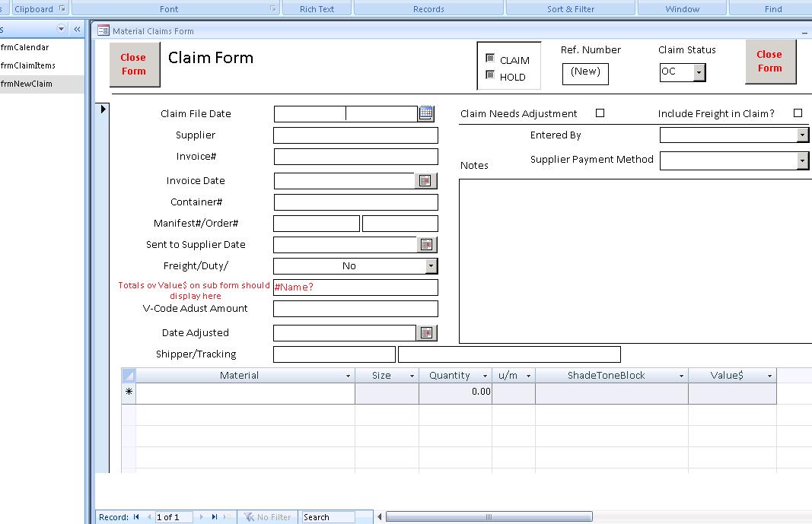Enable Include Freight in Claim checkbox
Image resolution: width=812 pixels, height=524 pixels.
tap(798, 113)
